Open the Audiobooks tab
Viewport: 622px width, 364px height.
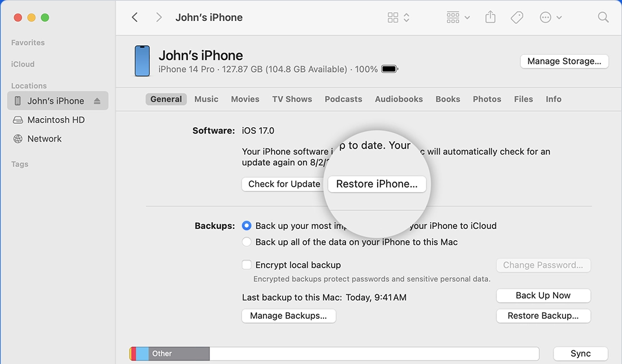(399, 99)
